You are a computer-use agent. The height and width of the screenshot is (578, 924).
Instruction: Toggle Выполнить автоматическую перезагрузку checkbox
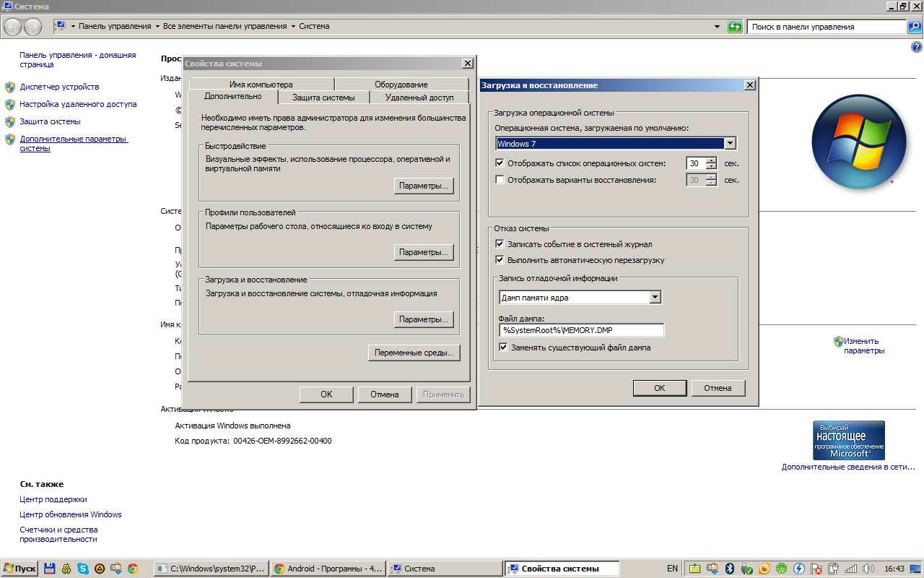click(500, 260)
